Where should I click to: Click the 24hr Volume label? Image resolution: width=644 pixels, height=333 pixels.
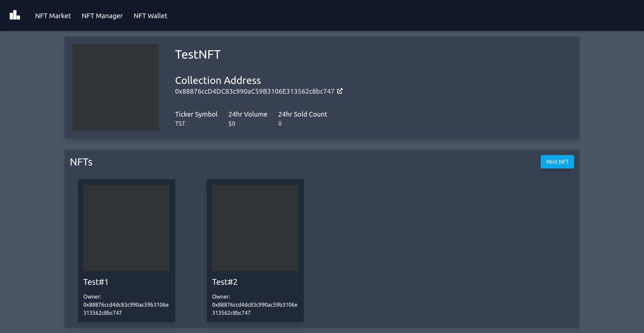pos(248,114)
